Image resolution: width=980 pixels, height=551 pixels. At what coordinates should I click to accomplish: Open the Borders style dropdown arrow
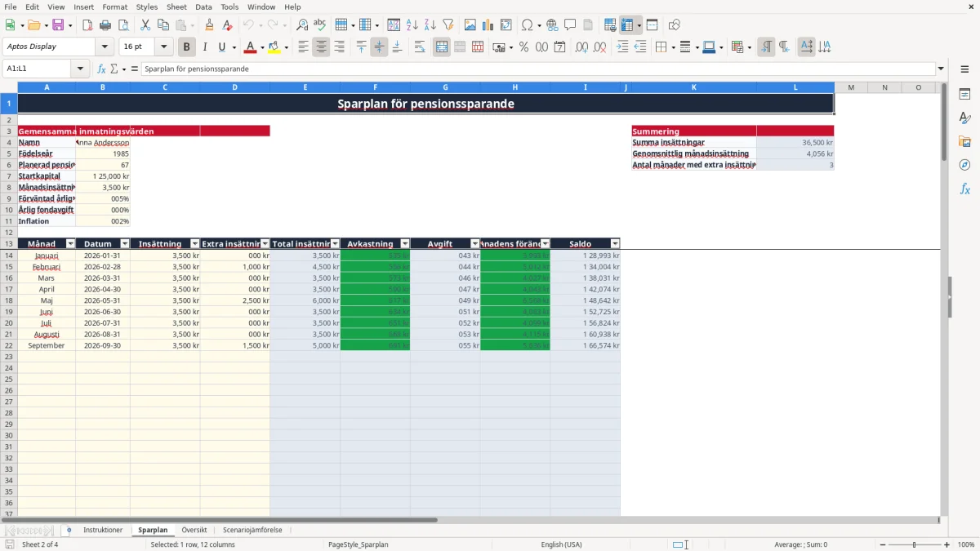click(675, 47)
